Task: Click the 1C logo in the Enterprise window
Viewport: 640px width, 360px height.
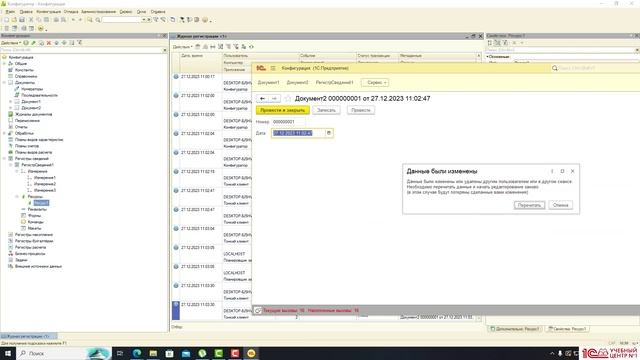Action: (x=261, y=68)
